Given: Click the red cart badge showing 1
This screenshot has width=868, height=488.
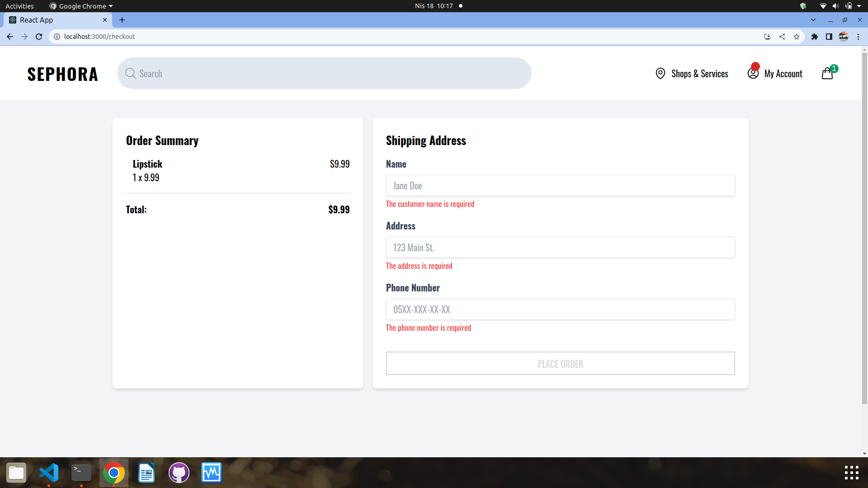Looking at the screenshot, I should point(834,68).
